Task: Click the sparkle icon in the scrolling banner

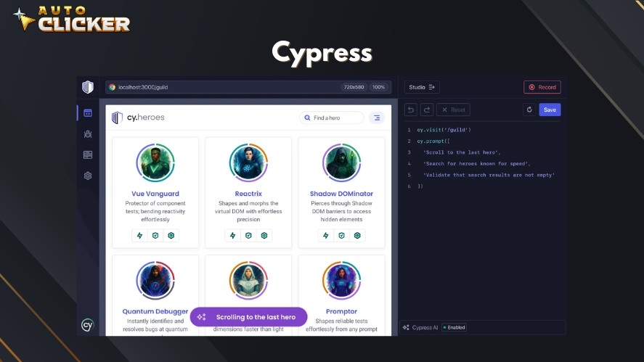Action: click(x=202, y=317)
